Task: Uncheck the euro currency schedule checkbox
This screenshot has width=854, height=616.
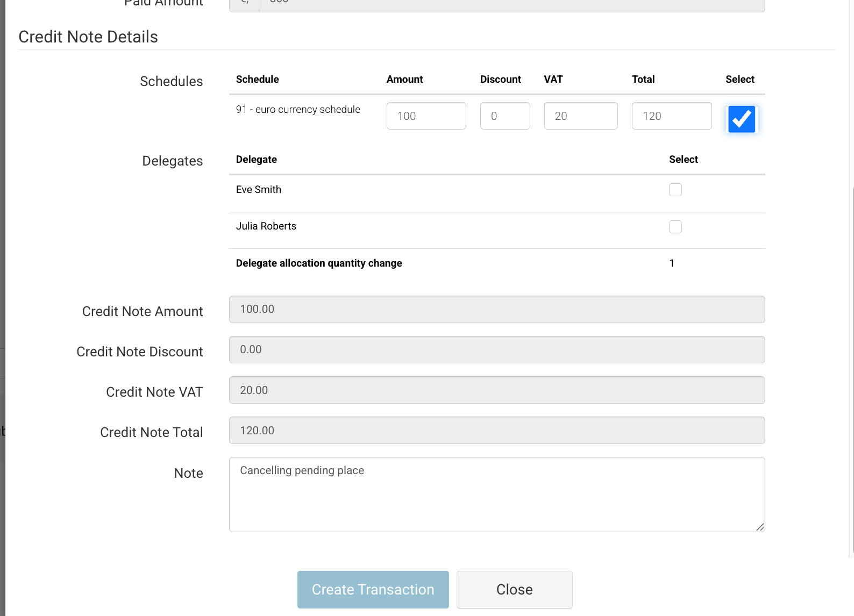Action: pos(742,119)
